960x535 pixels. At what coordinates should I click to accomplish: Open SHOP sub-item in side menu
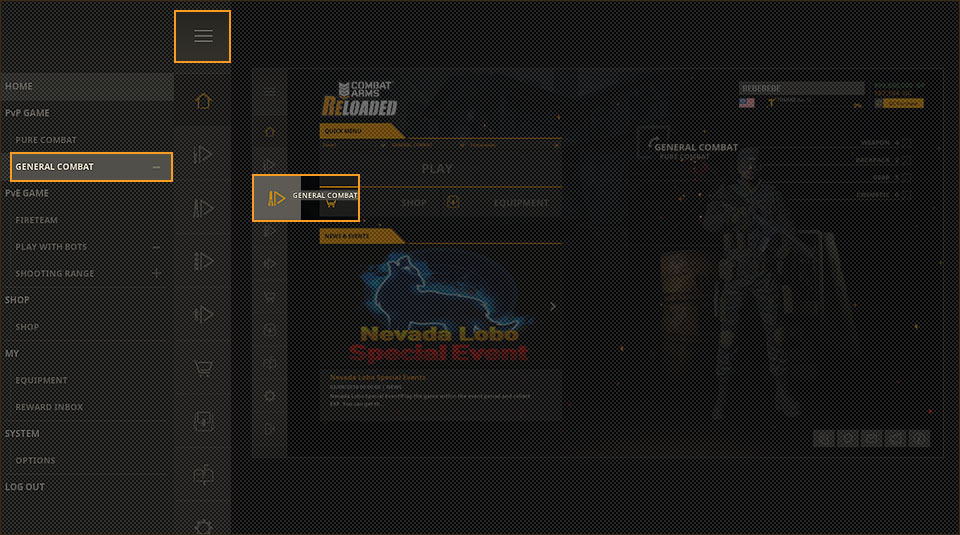(x=27, y=327)
